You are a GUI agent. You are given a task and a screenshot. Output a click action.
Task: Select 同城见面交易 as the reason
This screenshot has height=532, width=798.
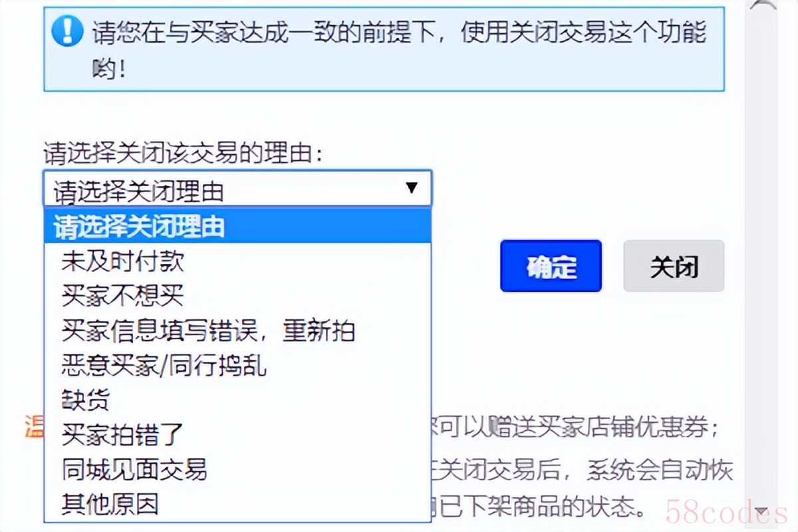coord(237,469)
